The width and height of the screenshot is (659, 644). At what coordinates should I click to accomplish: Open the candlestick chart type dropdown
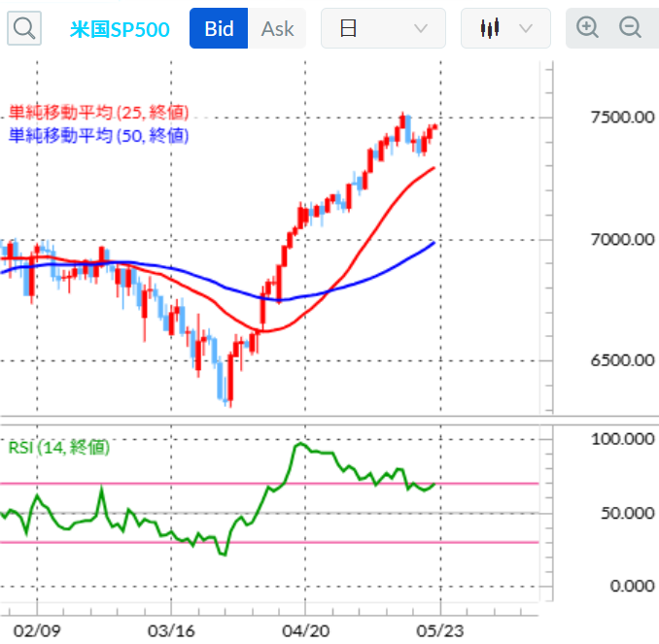point(505,28)
